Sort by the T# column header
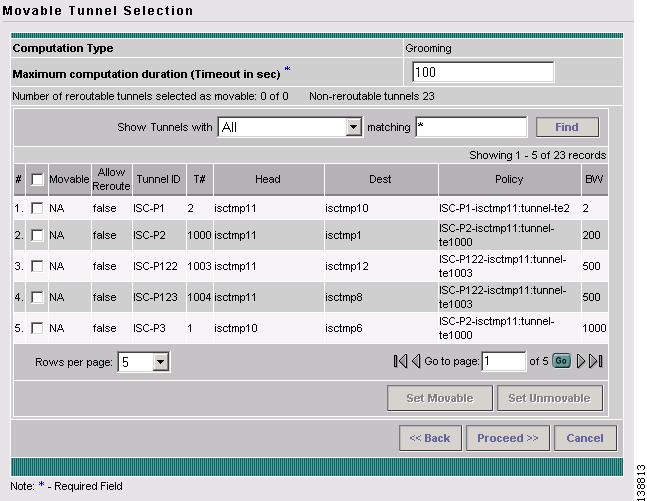 pos(199,179)
